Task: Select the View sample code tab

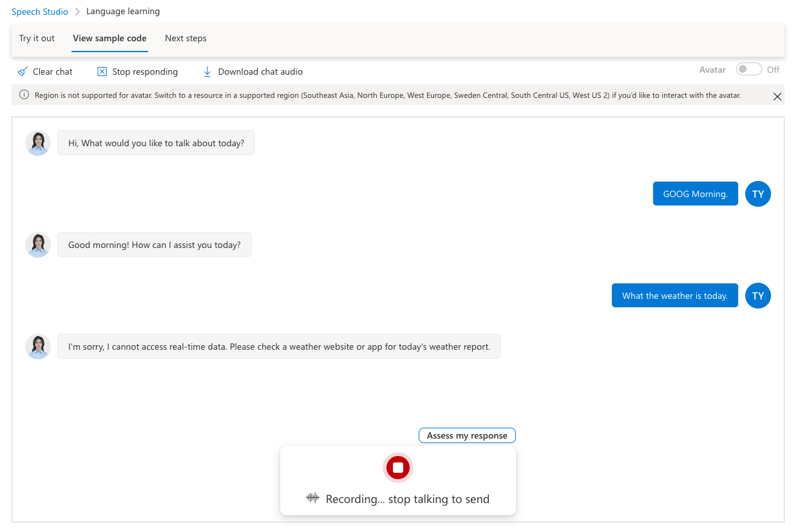Action: point(110,38)
